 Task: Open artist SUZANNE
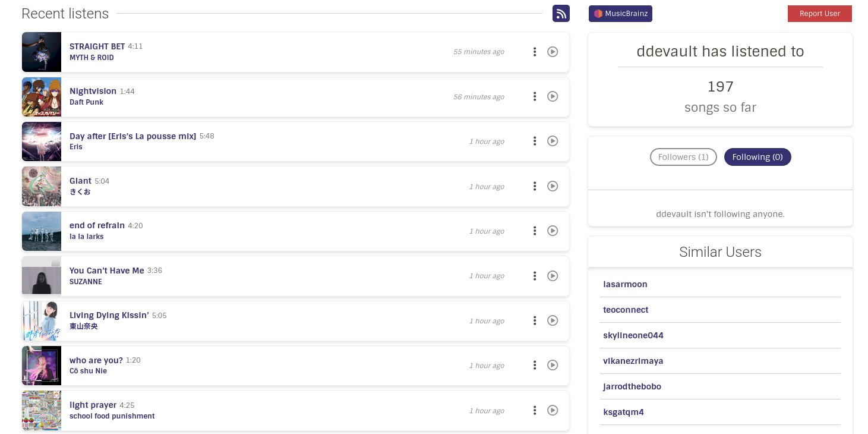(x=86, y=282)
